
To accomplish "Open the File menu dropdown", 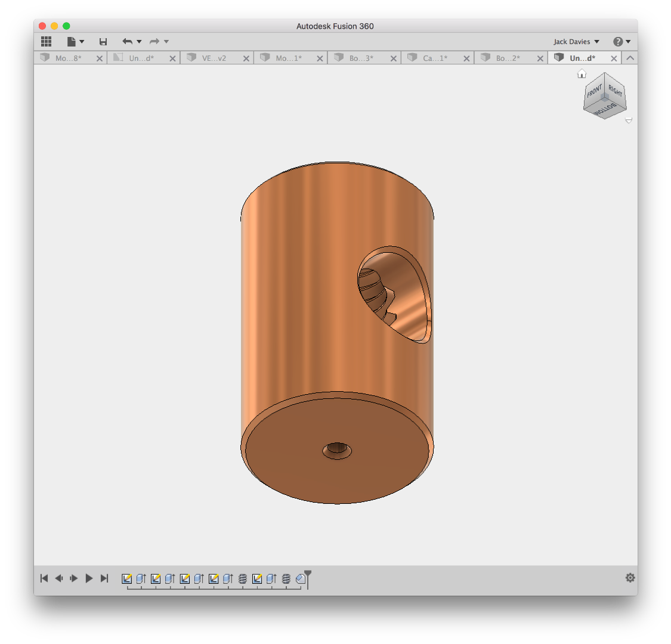I will click(x=75, y=42).
